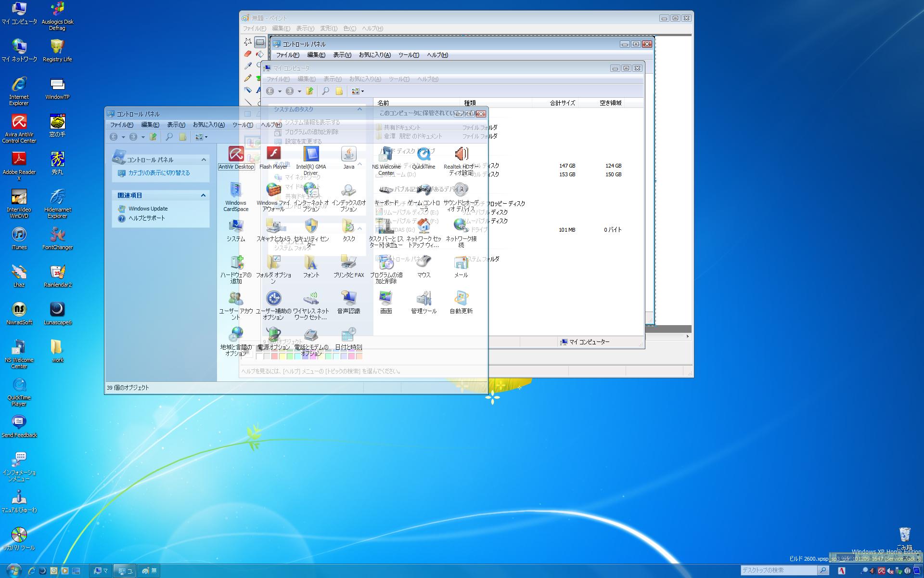Click Folders toolbar icon in front コントロール パネル
Viewport: 924px width, 578px height.
tap(183, 137)
